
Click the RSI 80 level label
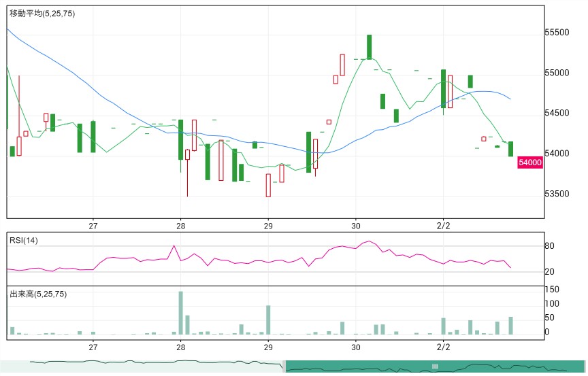tap(549, 246)
